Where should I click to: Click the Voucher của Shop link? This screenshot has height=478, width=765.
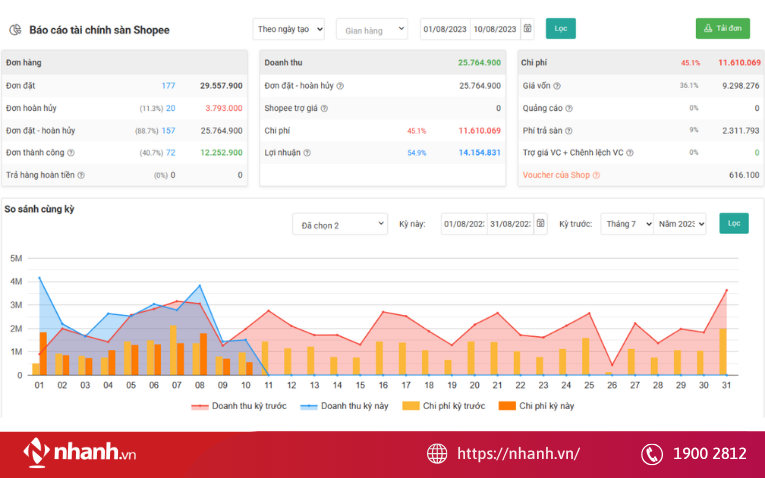point(556,175)
